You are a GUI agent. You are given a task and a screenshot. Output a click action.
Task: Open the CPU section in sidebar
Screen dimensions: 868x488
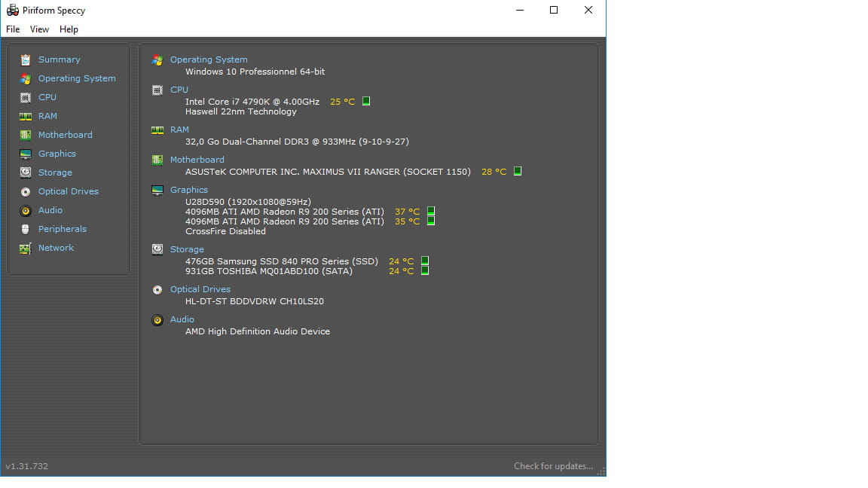47,97
